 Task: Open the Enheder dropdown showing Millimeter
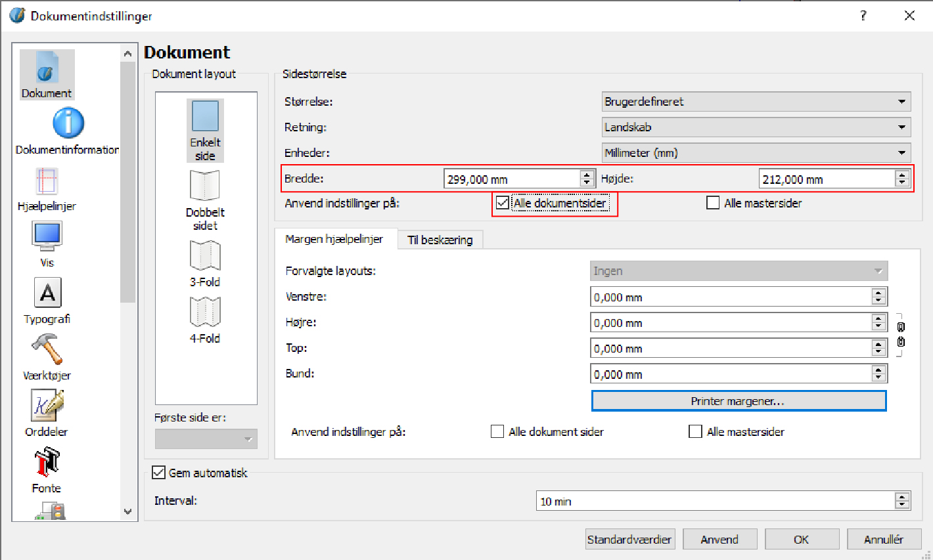[756, 153]
